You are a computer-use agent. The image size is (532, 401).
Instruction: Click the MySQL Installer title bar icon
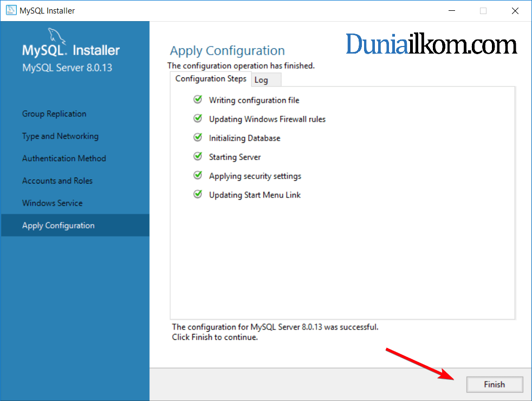tap(11, 10)
